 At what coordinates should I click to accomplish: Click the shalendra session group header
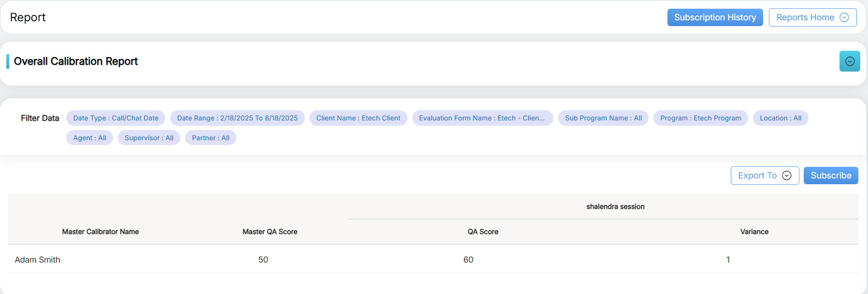[x=615, y=206]
